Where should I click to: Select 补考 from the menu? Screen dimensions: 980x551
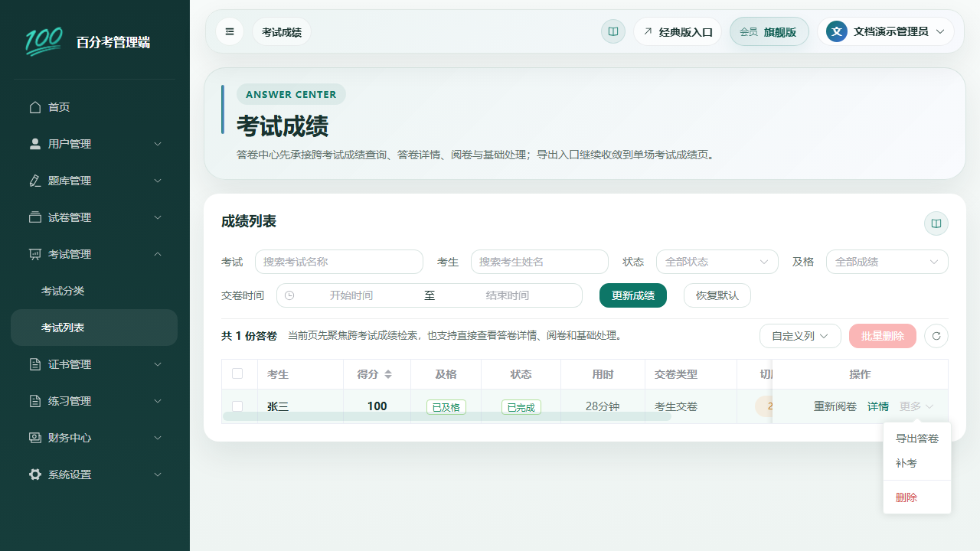coord(917,463)
